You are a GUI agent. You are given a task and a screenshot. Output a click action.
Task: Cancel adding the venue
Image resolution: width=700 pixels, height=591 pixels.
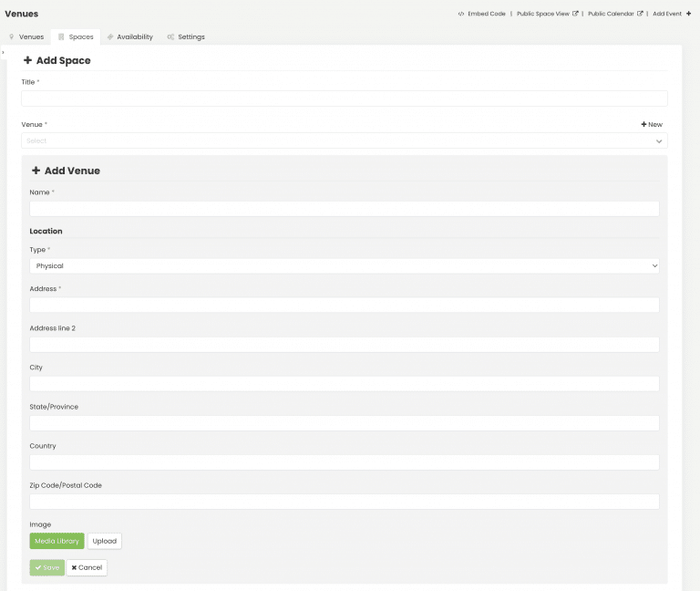point(87,567)
